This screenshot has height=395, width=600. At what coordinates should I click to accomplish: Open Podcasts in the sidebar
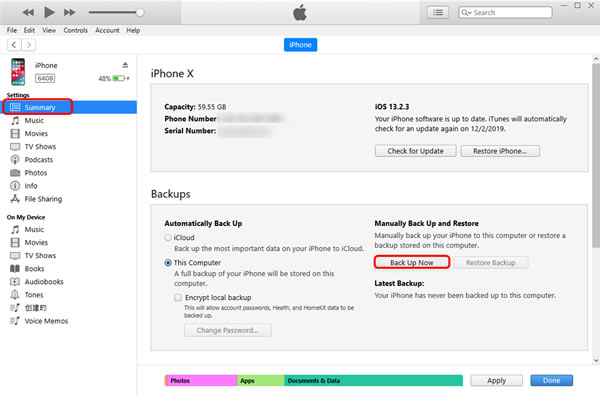coord(69,160)
